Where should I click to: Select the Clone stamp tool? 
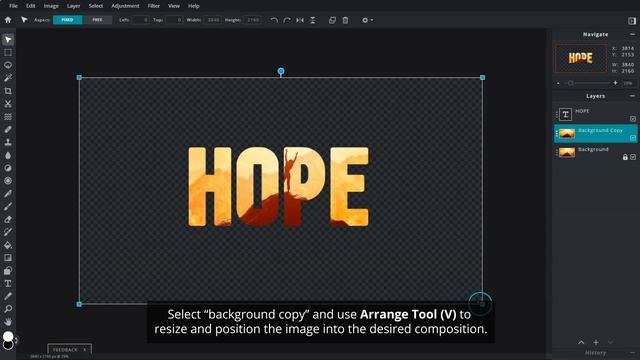pos(8,142)
